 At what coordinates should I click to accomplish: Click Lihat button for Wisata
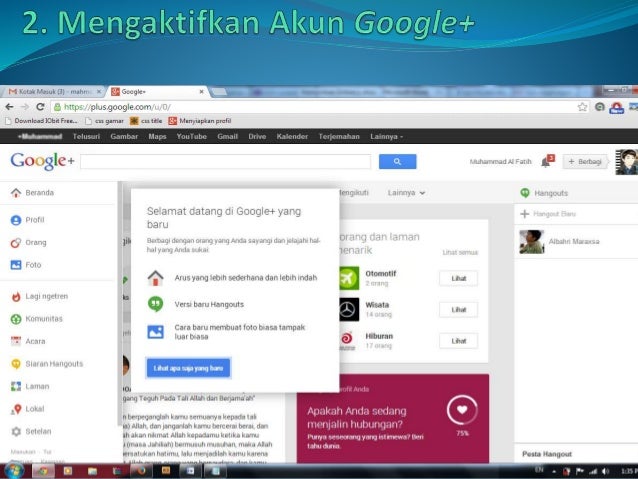pyautogui.click(x=459, y=310)
